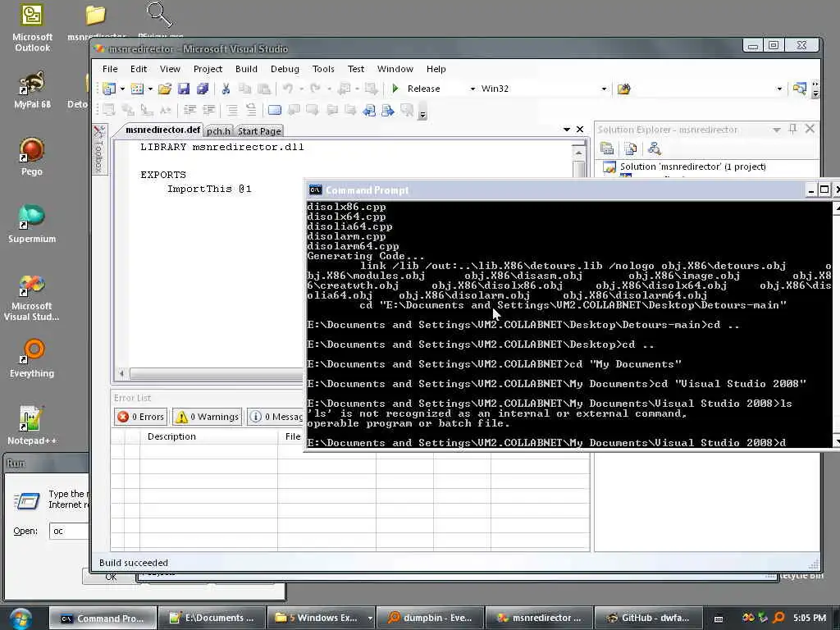
Task: Switch to the pch.h tab
Action: (218, 131)
